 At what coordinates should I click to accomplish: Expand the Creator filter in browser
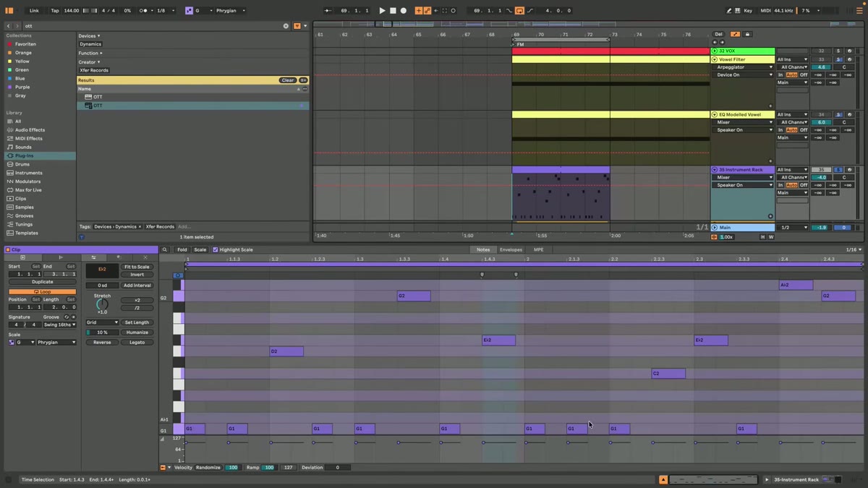89,62
